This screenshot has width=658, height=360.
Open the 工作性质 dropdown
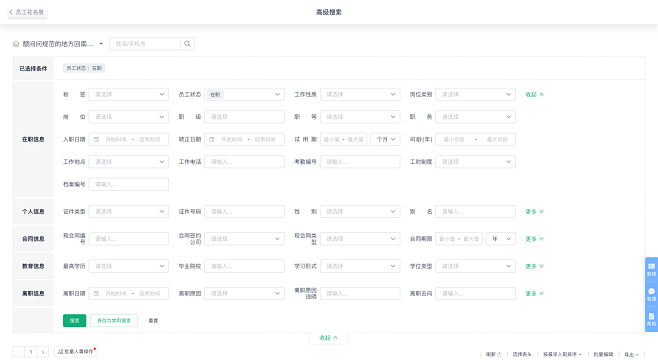[x=360, y=94]
